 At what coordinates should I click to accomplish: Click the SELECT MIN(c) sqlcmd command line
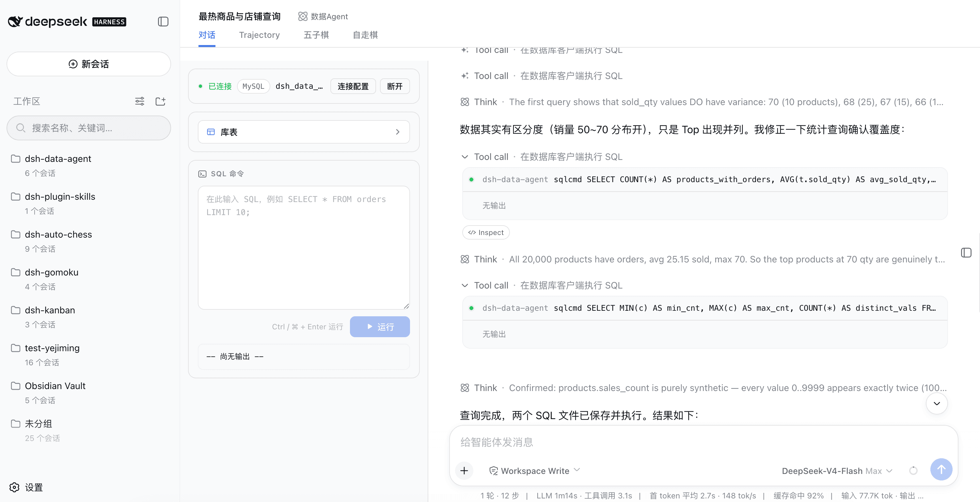tap(704, 308)
